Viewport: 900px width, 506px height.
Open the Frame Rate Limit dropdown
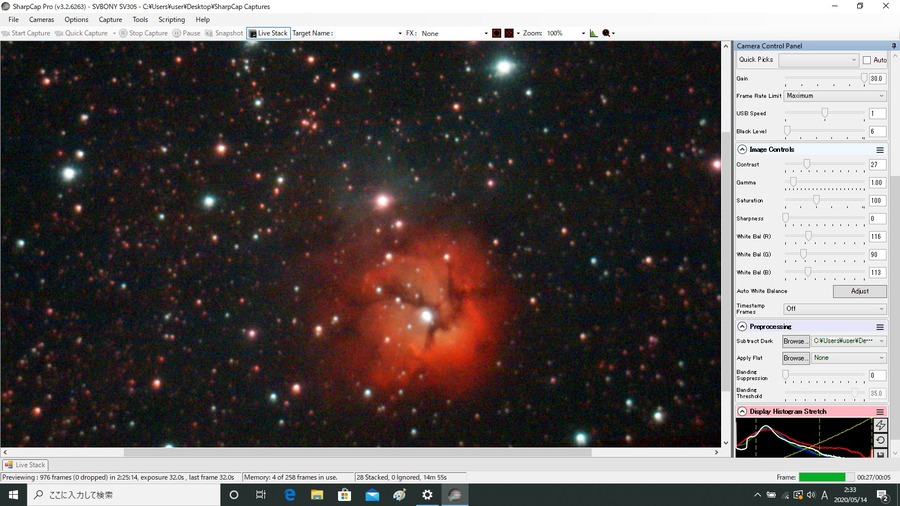tap(835, 96)
